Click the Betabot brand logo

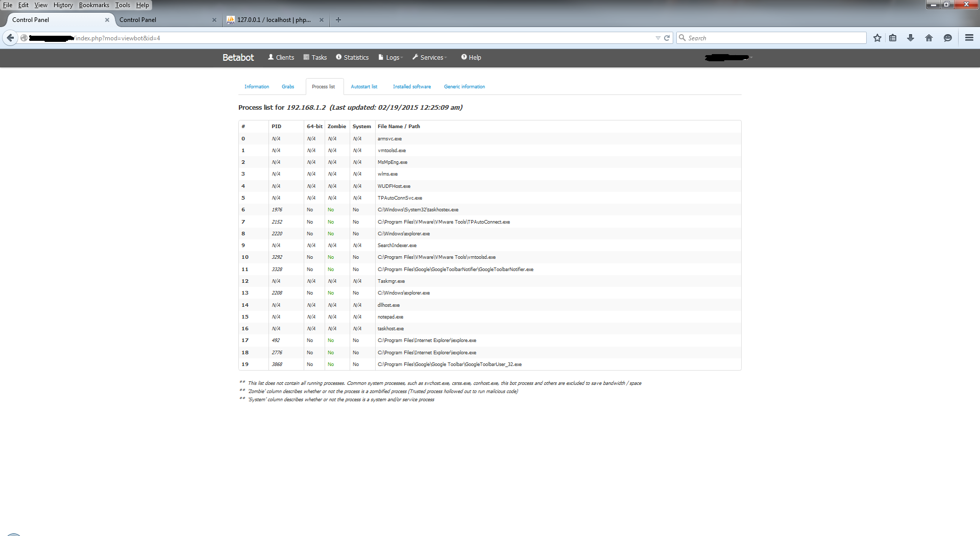pos(238,58)
